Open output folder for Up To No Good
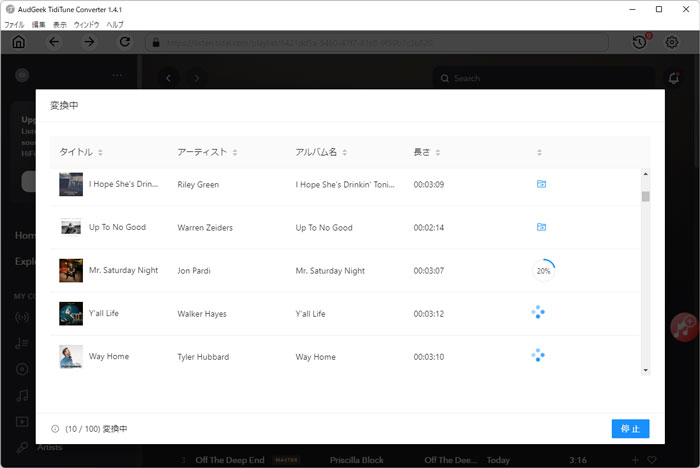Viewport: 700px width, 468px height. coord(541,227)
